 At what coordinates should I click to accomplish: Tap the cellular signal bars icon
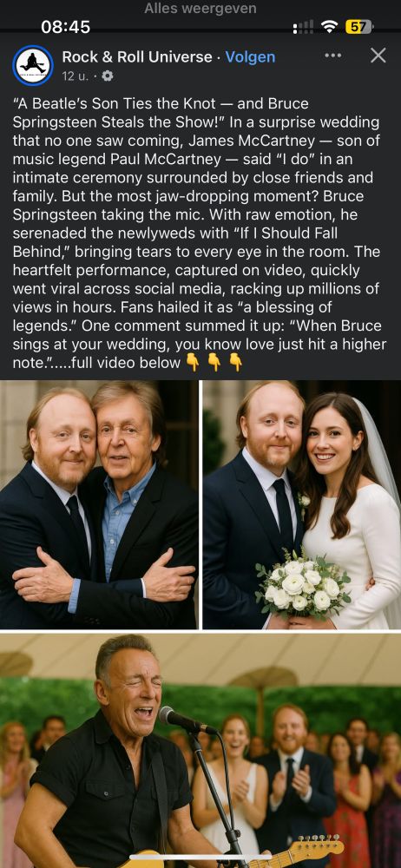click(303, 27)
